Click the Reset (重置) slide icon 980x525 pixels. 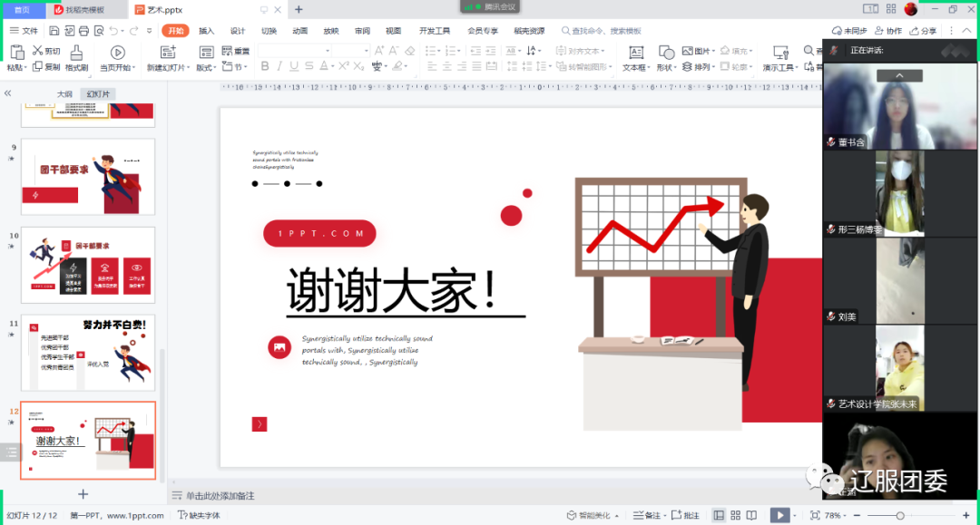point(227,51)
